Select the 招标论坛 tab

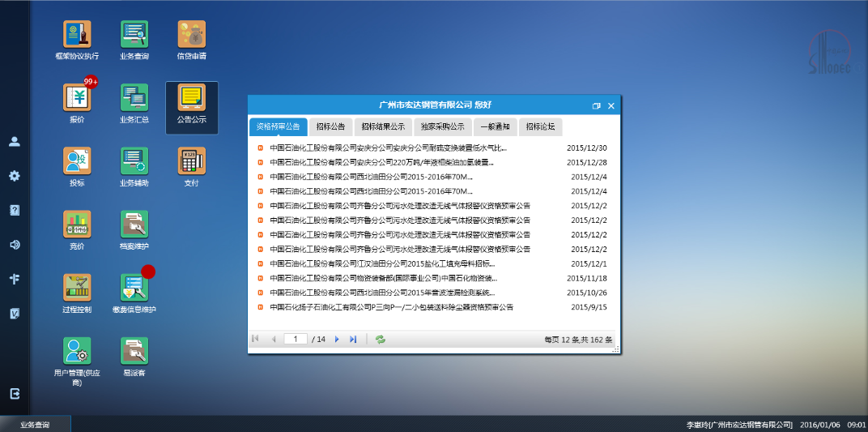(540, 127)
